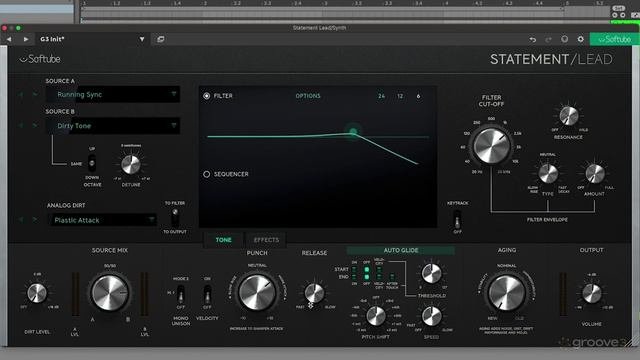Switch to the Effects tab
The height and width of the screenshot is (360, 640).
coord(266,240)
